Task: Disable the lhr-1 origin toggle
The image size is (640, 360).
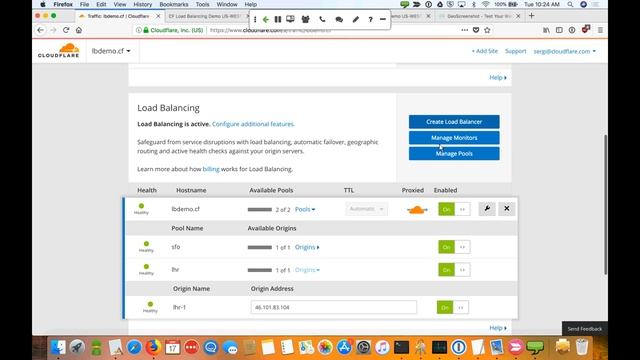Action: click(452, 307)
